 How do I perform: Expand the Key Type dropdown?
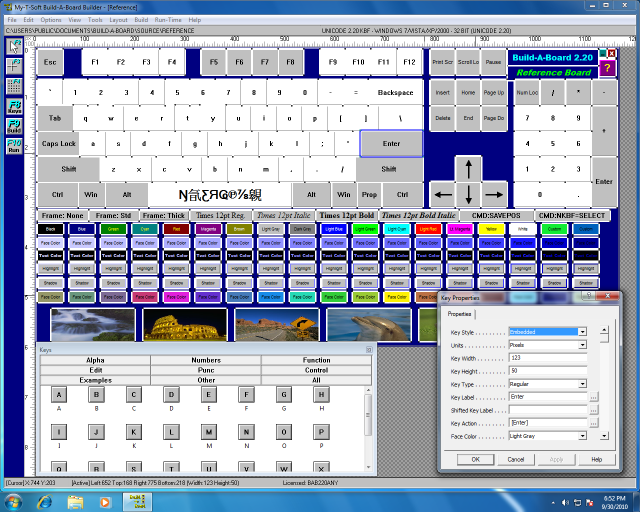(x=582, y=384)
